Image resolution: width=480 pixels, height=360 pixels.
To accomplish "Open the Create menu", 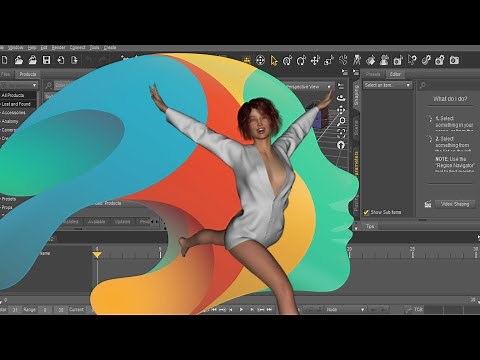I will 110,48.
